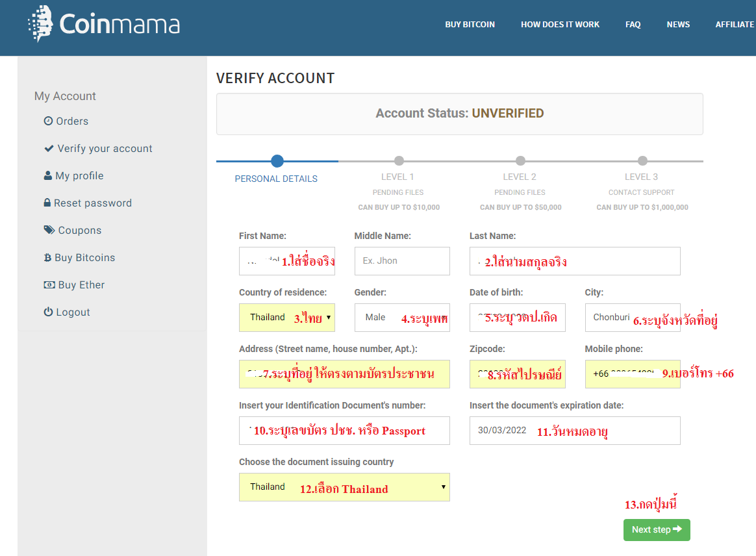
Task: Click the checkmark icon beside Verify your account
Action: 49,148
